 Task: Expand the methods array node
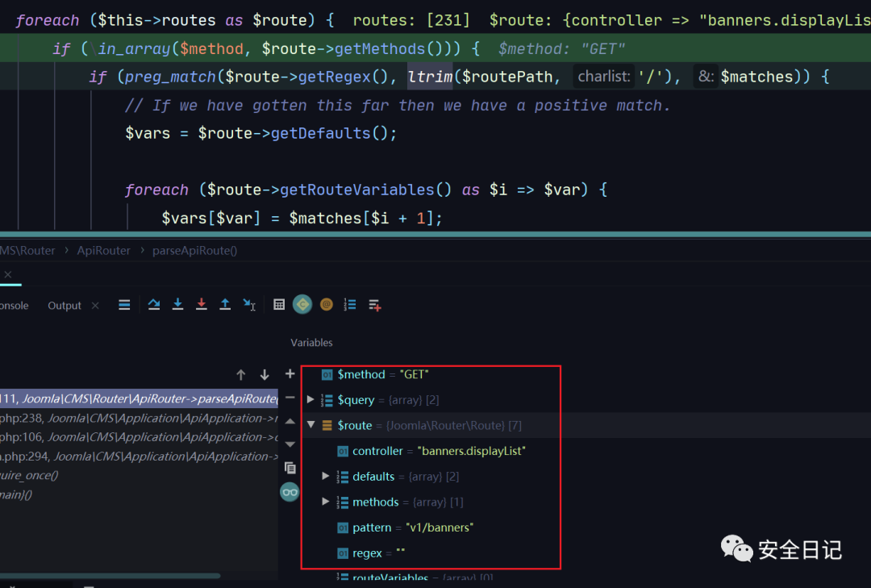tap(326, 502)
